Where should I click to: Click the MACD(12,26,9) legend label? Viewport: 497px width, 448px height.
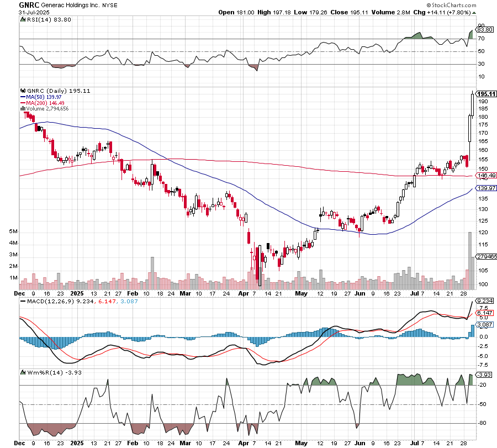51,301
